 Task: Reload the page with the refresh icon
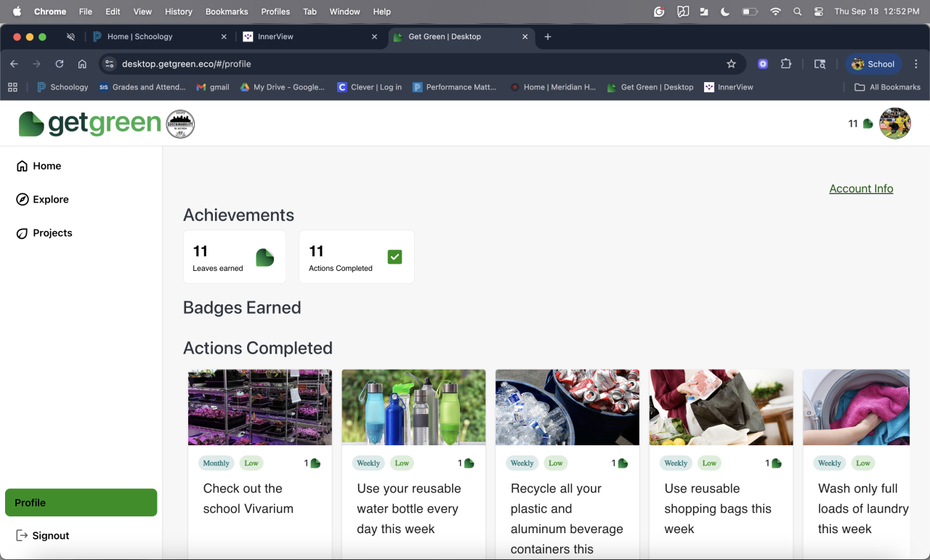tap(60, 64)
